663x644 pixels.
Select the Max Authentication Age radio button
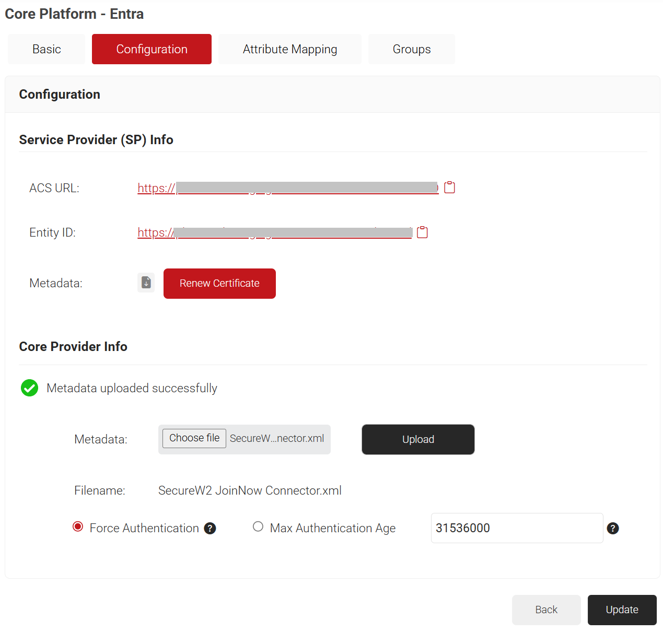click(x=258, y=526)
